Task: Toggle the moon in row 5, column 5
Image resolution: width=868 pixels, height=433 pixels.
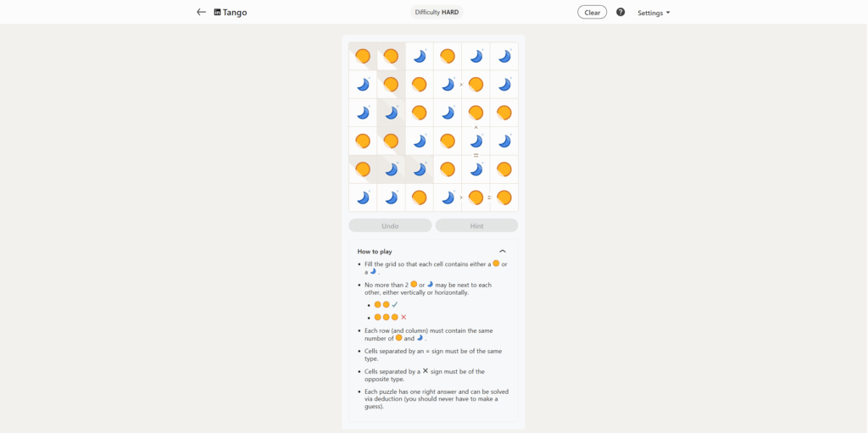Action: 476,169
